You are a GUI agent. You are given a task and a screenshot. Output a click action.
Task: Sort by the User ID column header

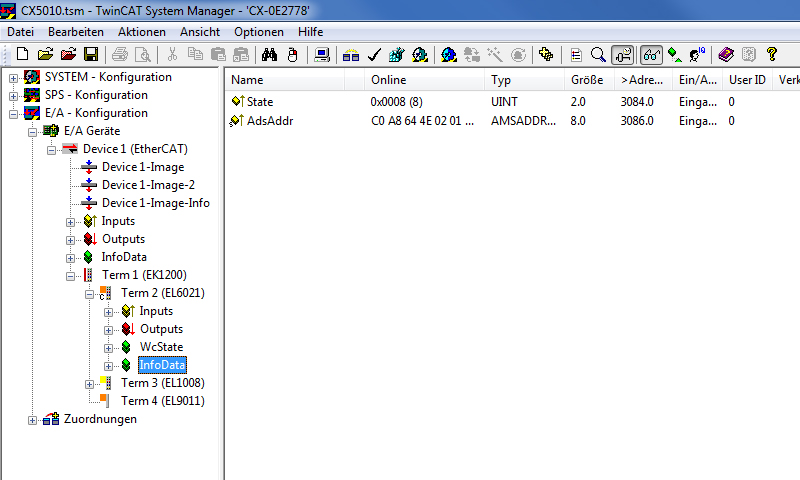[x=747, y=80]
